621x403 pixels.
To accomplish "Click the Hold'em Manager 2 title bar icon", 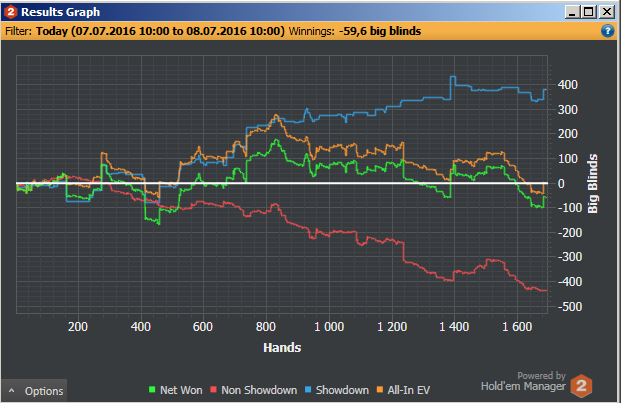I will click(x=11, y=12).
